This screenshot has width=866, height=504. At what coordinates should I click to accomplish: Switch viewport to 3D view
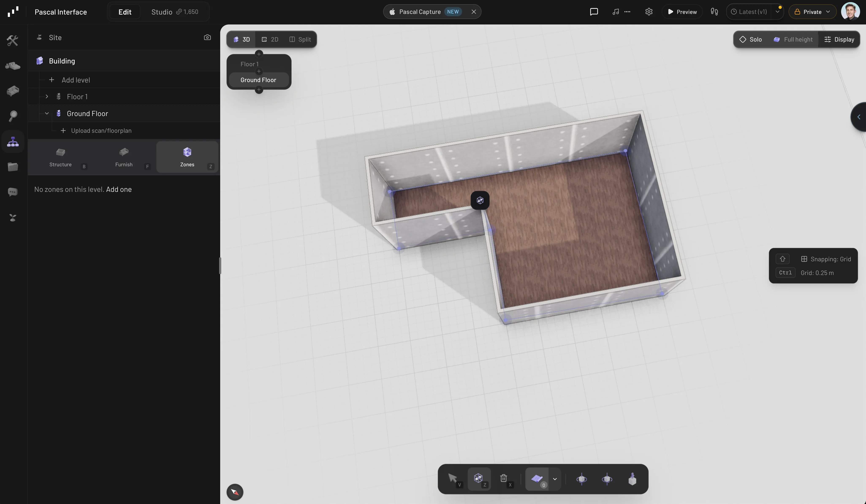pyautogui.click(x=241, y=39)
